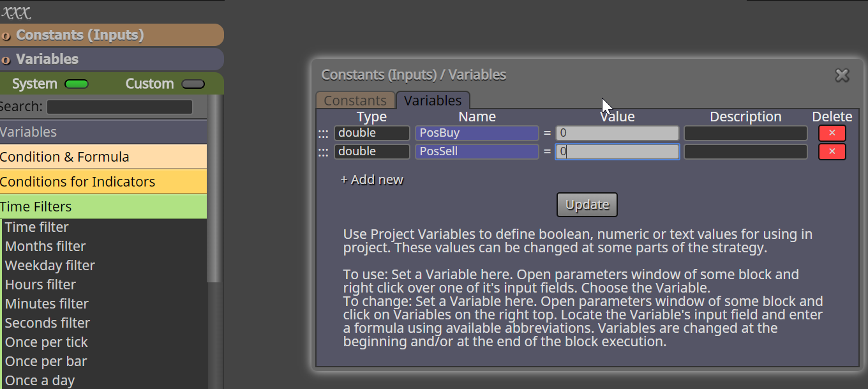Toggle the Custom blocks switch

pos(193,84)
